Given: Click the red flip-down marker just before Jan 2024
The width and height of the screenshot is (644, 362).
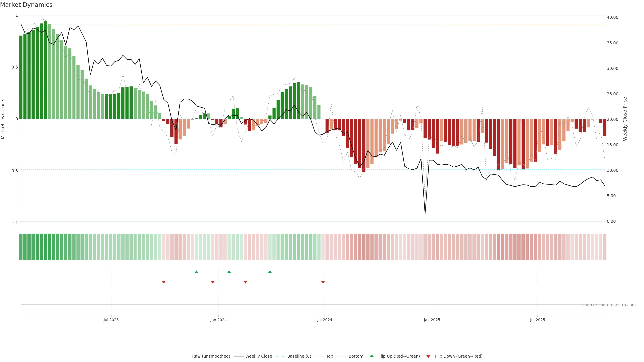Looking at the screenshot, I should tap(213, 282).
